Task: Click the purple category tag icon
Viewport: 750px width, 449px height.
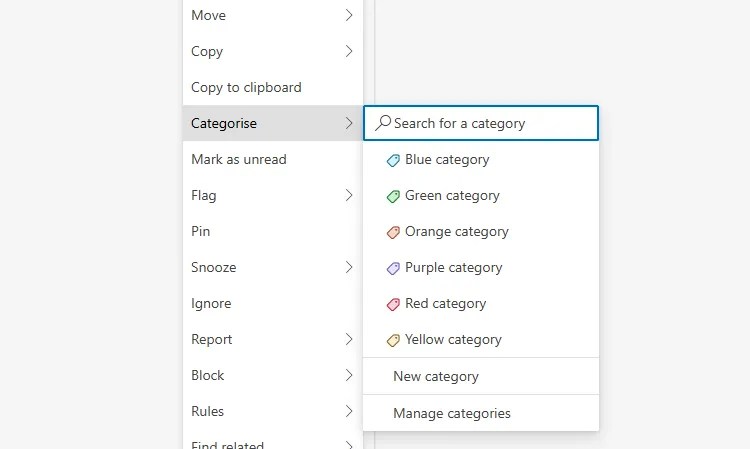Action: coord(393,268)
